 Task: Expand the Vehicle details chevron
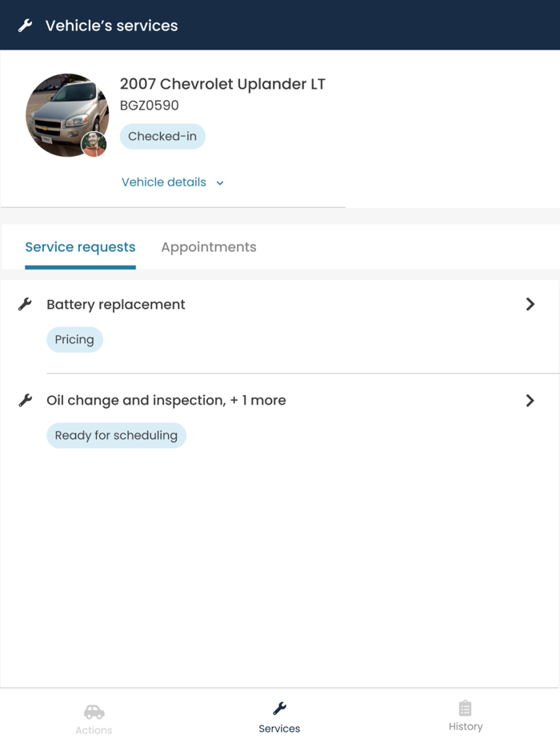pyautogui.click(x=220, y=183)
